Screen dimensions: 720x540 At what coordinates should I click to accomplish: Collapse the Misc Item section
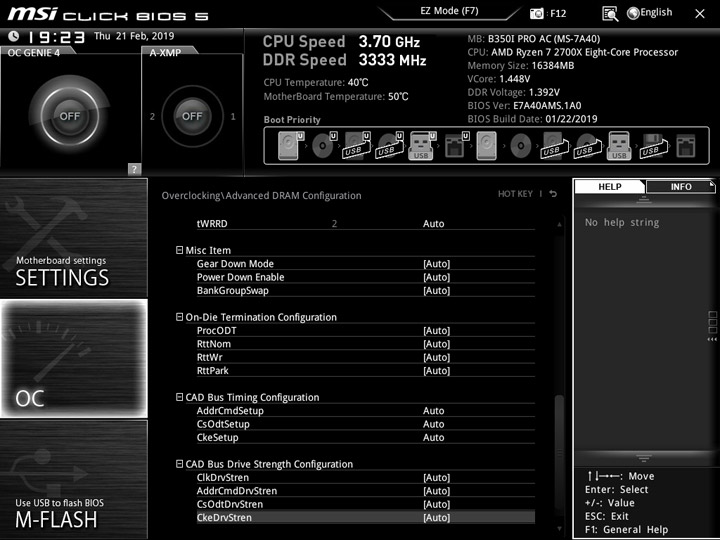coord(180,250)
